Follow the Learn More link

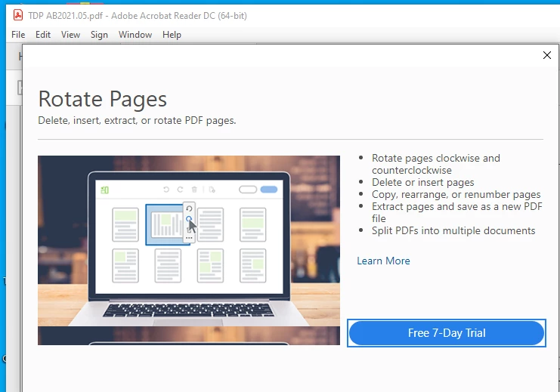pyautogui.click(x=383, y=261)
